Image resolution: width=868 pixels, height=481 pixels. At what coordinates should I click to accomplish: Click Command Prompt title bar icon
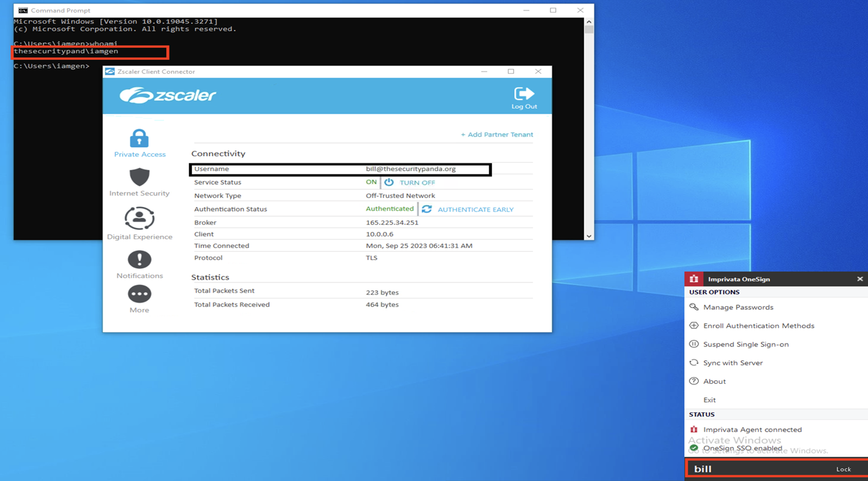coord(23,10)
